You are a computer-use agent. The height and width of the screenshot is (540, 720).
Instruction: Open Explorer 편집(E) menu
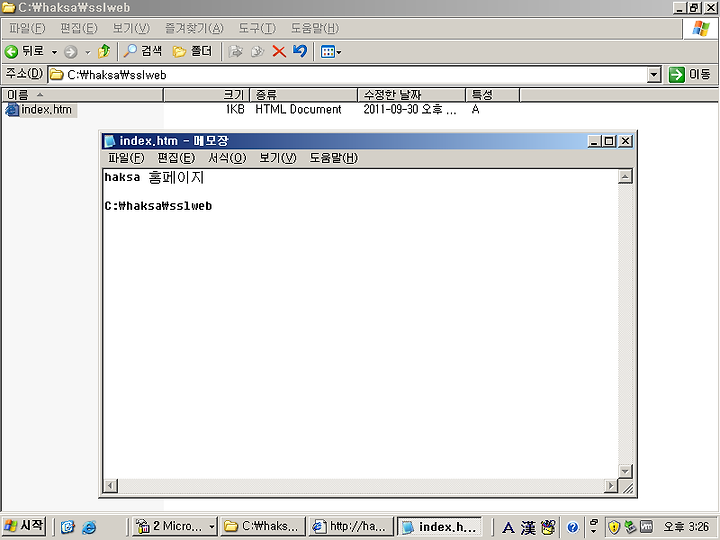pos(79,28)
